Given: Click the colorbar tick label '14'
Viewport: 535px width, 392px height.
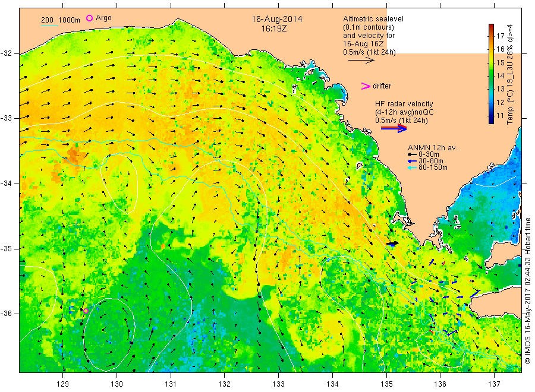Looking at the screenshot, I should pyautogui.click(x=500, y=75).
